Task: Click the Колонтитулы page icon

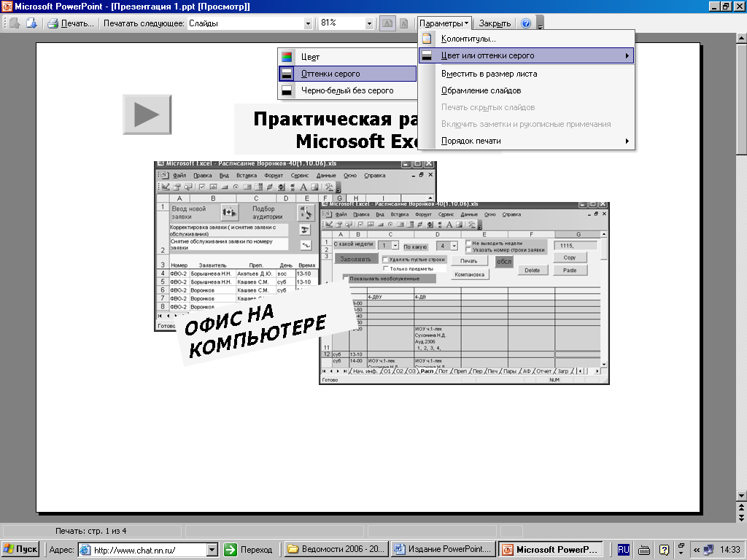Action: click(427, 39)
